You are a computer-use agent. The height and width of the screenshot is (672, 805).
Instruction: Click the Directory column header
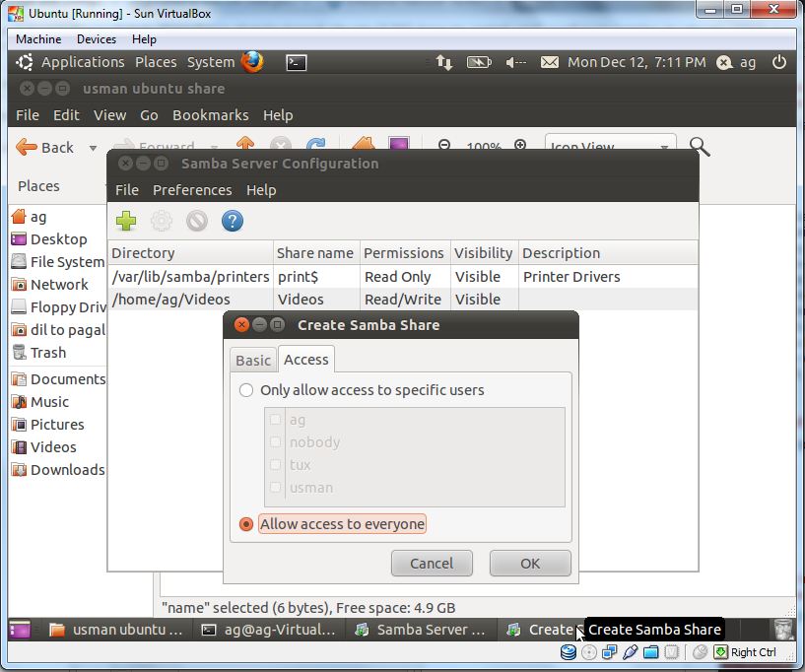click(190, 253)
